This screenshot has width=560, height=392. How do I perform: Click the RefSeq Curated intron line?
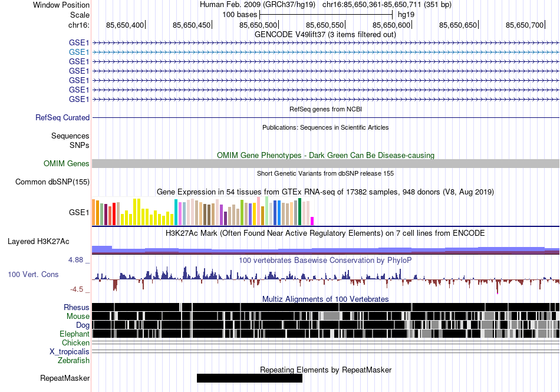(x=325, y=117)
